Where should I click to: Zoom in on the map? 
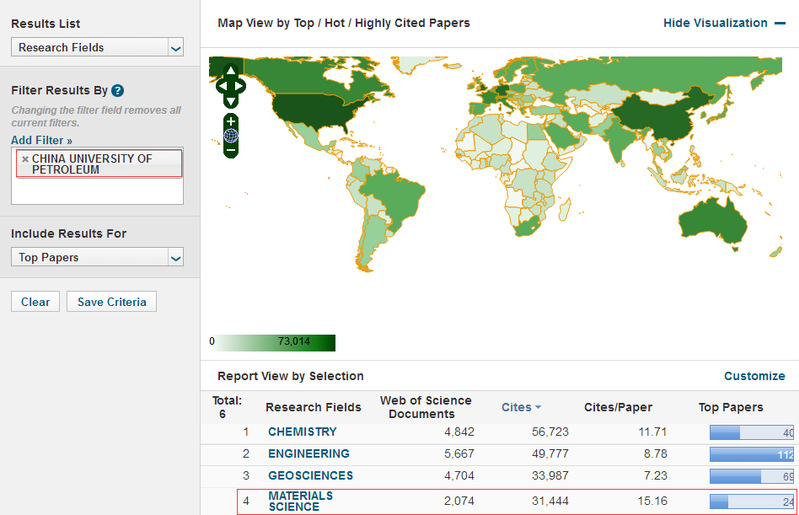(231, 121)
